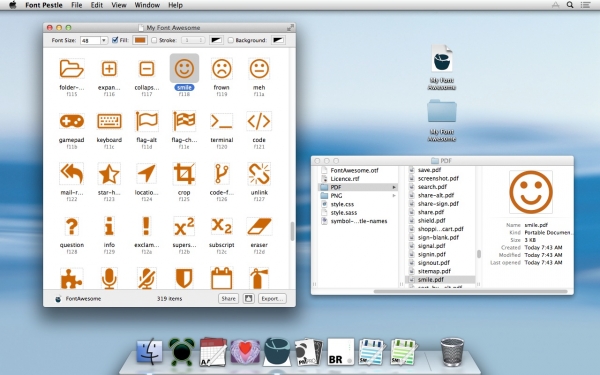Screen dimensions: 600x375
Task: Select the expand plus-square glyph
Action: 109,69
